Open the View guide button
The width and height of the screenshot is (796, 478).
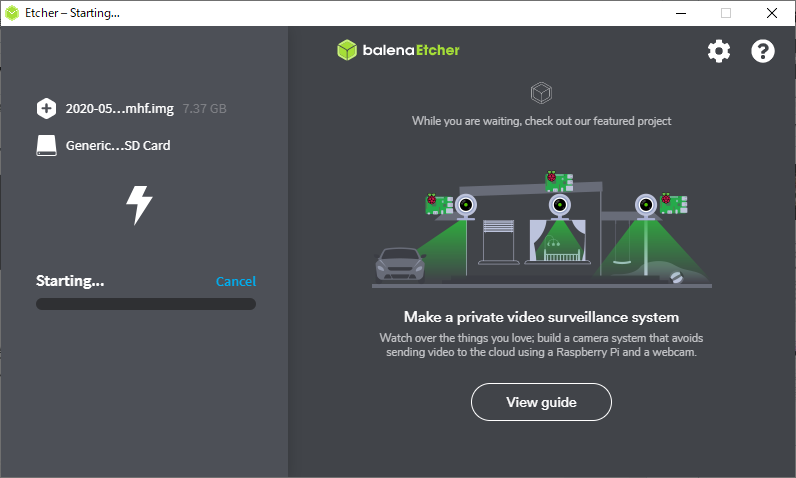click(541, 402)
